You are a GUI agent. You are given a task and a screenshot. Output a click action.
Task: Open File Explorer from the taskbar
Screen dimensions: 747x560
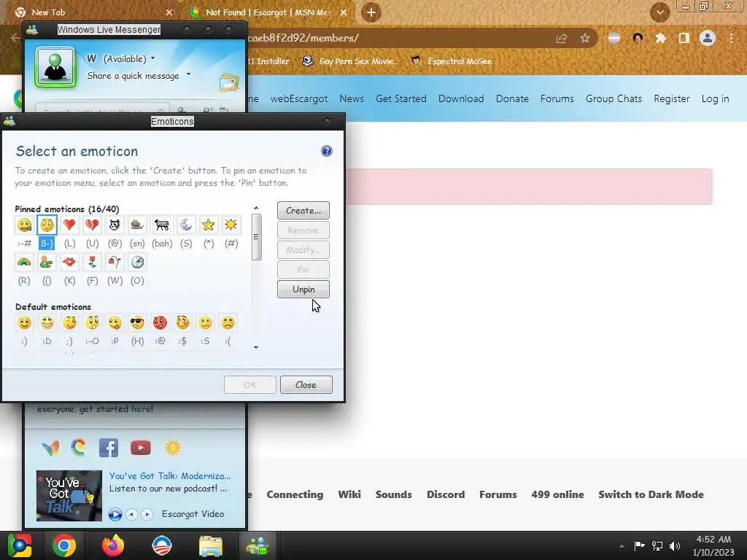pyautogui.click(x=210, y=545)
